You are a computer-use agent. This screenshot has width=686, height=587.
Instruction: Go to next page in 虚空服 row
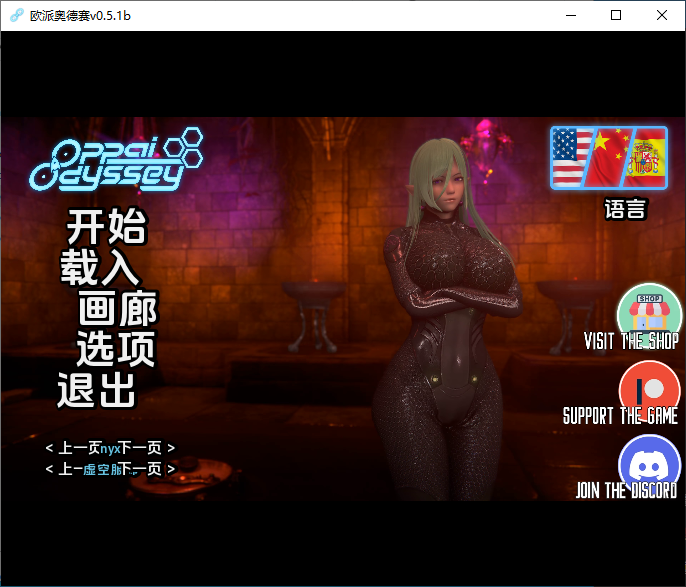pyautogui.click(x=149, y=469)
